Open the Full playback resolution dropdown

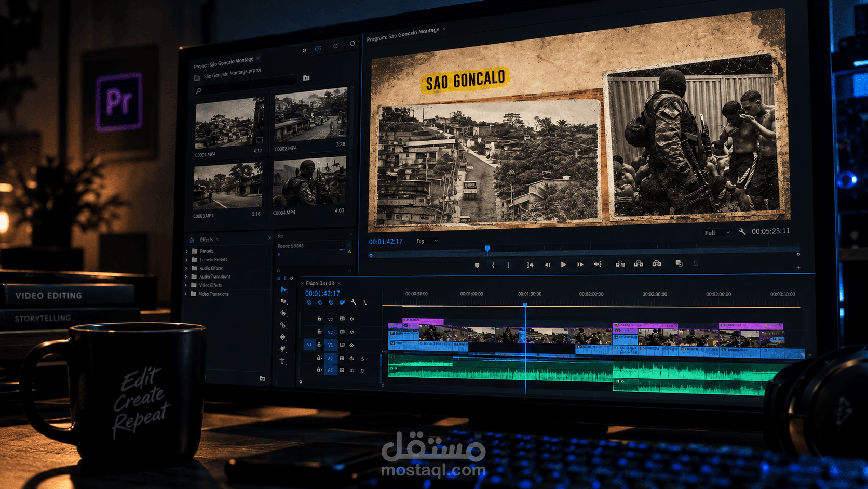pyautogui.click(x=717, y=233)
